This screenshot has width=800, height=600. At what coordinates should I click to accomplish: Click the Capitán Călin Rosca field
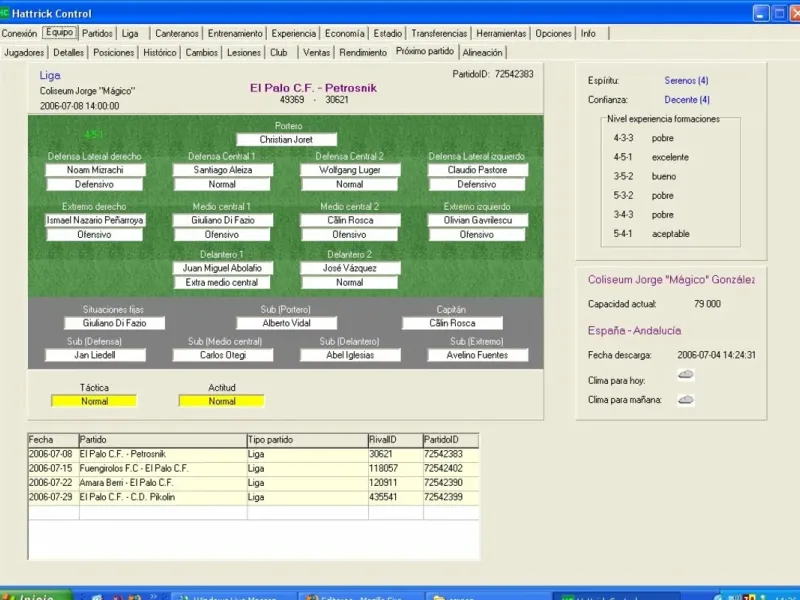[x=453, y=323]
